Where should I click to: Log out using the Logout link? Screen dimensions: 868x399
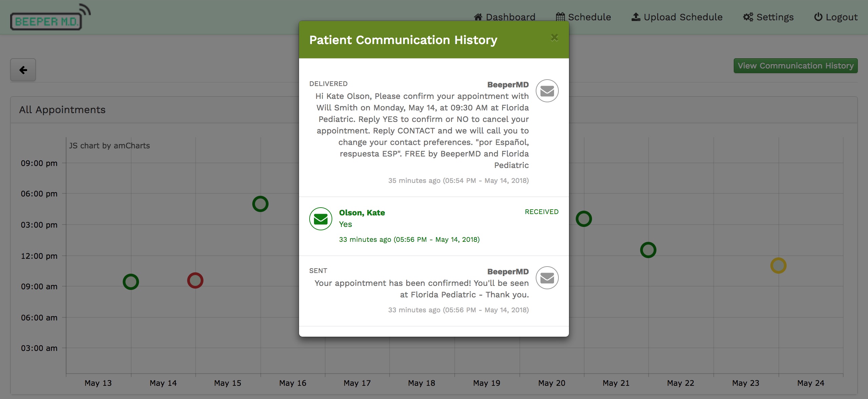[836, 17]
